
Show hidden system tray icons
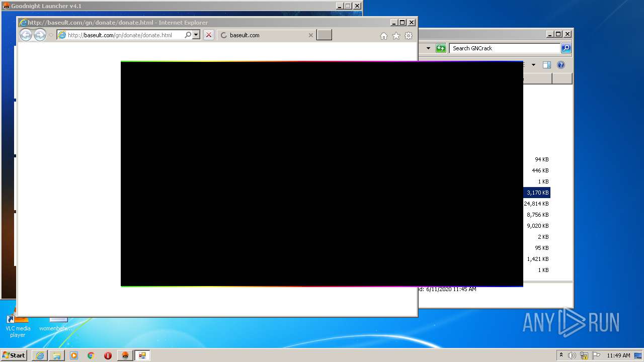point(561,355)
